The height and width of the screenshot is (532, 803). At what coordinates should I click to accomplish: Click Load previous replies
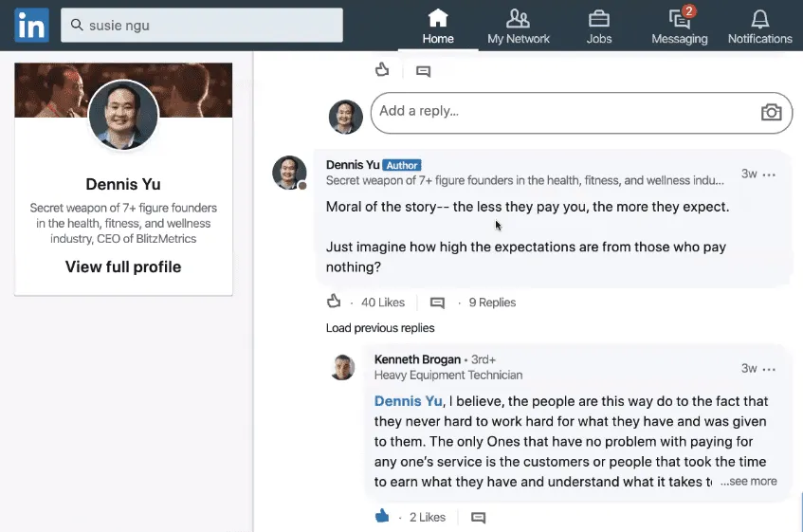[x=380, y=328]
